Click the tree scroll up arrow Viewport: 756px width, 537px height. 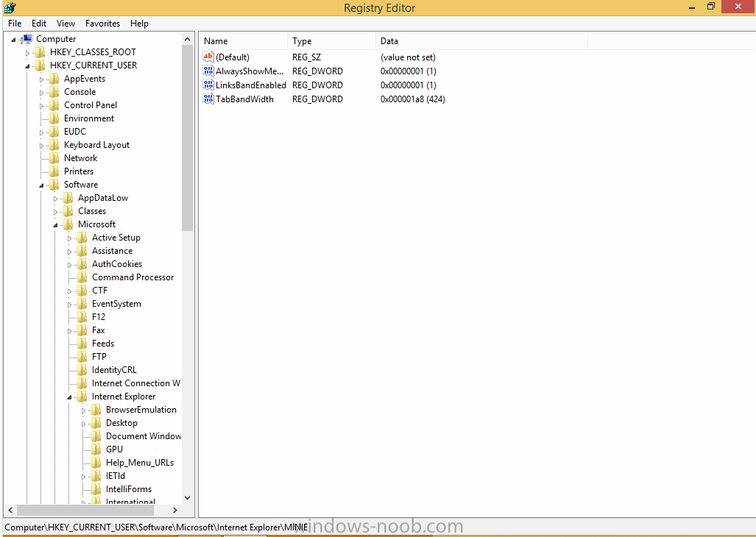coord(187,39)
